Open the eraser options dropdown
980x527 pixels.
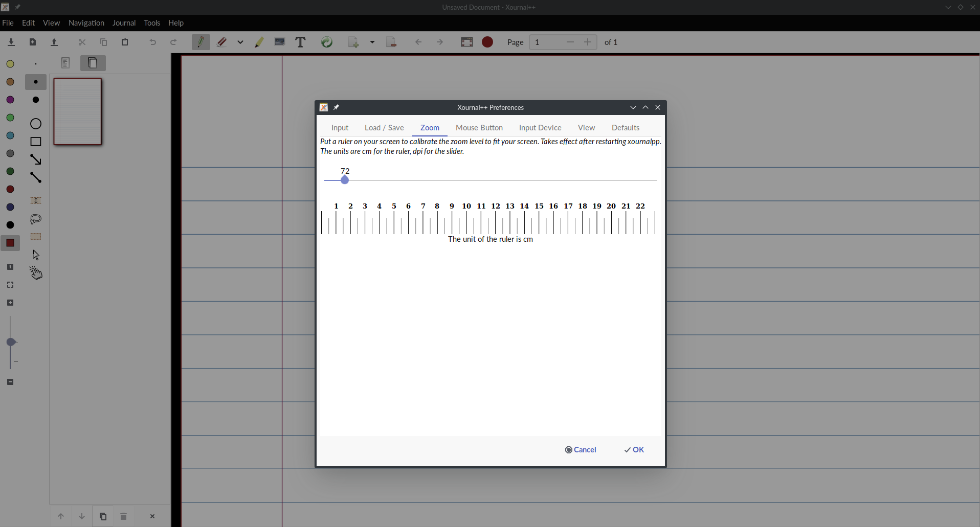pos(240,42)
